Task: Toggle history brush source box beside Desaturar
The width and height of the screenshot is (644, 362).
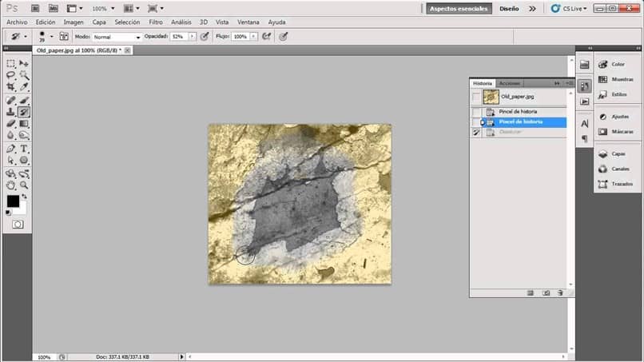Action: 476,132
